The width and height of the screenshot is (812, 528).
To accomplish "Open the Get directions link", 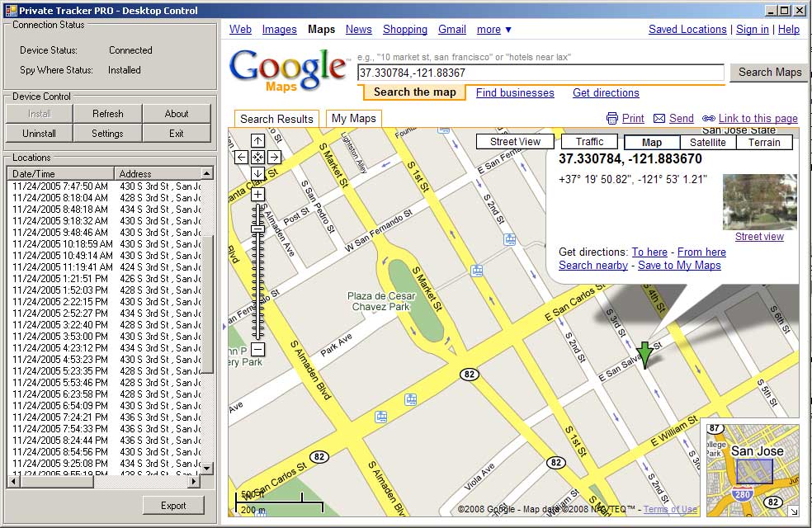I will pyautogui.click(x=606, y=92).
